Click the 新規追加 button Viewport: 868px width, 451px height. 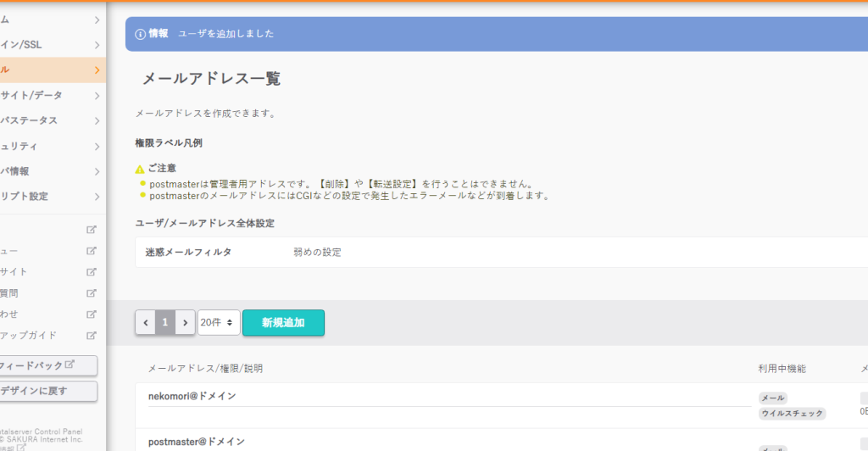click(x=283, y=323)
